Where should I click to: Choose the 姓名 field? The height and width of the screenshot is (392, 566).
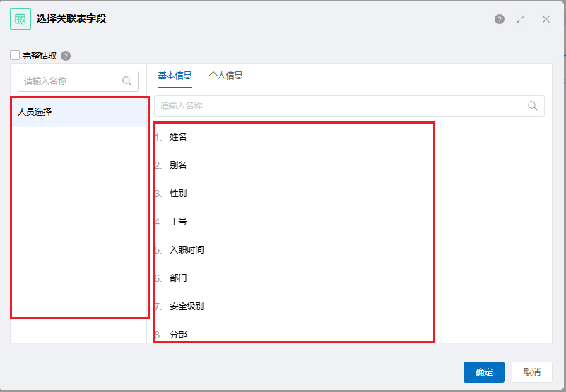pos(178,137)
